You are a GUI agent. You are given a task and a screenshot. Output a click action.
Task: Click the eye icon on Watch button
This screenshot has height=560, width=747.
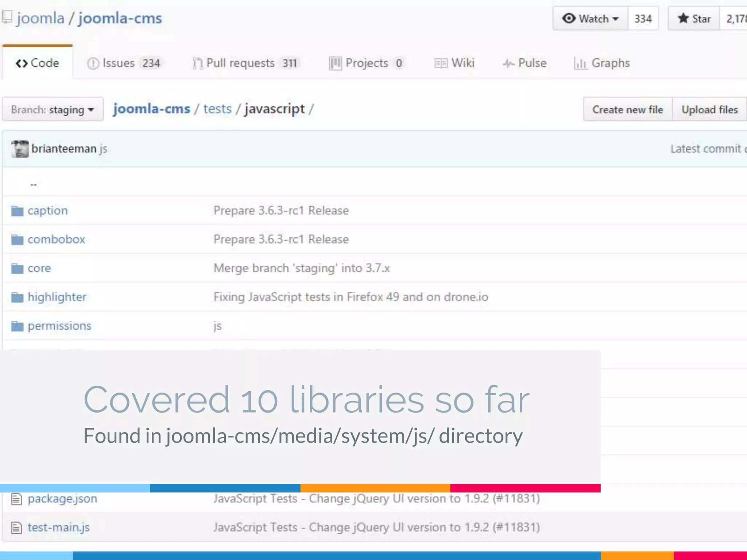569,18
